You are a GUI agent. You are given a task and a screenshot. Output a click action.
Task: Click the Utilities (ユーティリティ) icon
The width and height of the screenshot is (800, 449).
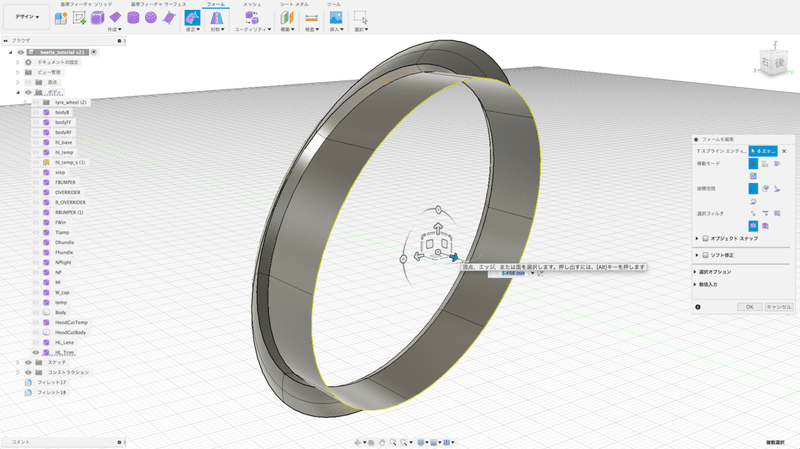pos(252,18)
